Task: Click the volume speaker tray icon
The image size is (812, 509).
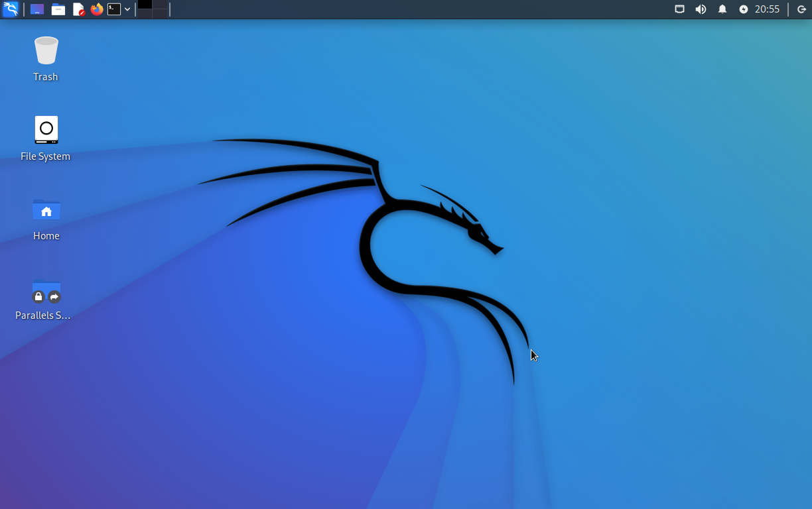Action: pyautogui.click(x=701, y=9)
